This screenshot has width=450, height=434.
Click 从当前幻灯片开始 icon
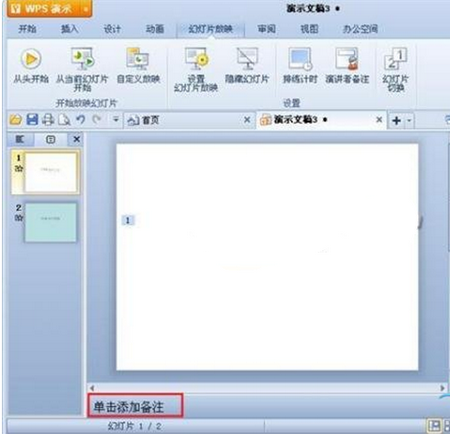click(82, 59)
